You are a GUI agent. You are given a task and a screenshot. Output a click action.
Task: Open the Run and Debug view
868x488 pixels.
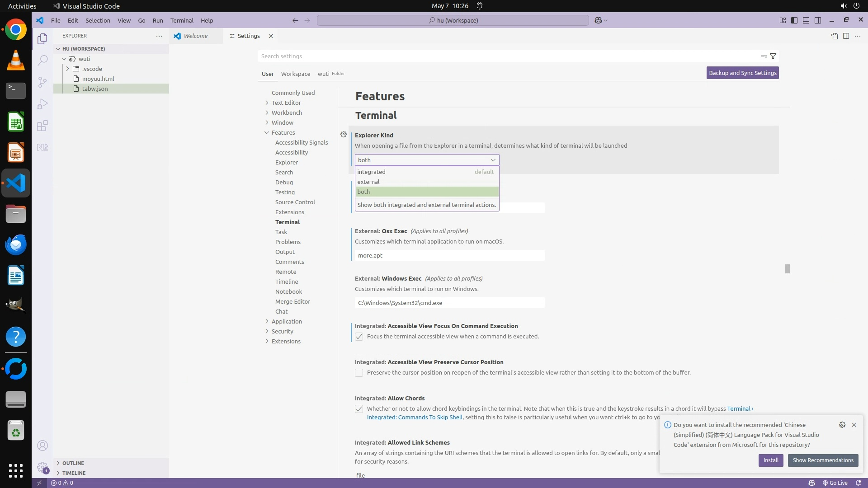point(42,104)
